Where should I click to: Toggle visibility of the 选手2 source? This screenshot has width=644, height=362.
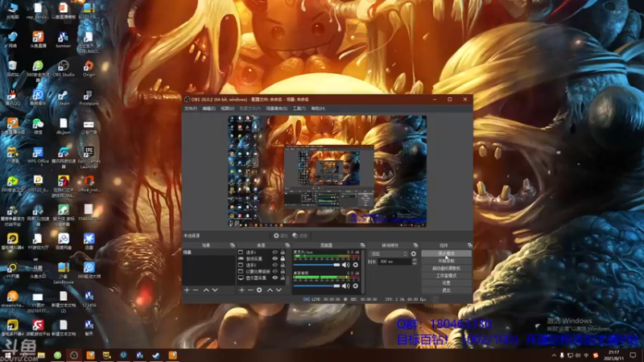point(275,265)
